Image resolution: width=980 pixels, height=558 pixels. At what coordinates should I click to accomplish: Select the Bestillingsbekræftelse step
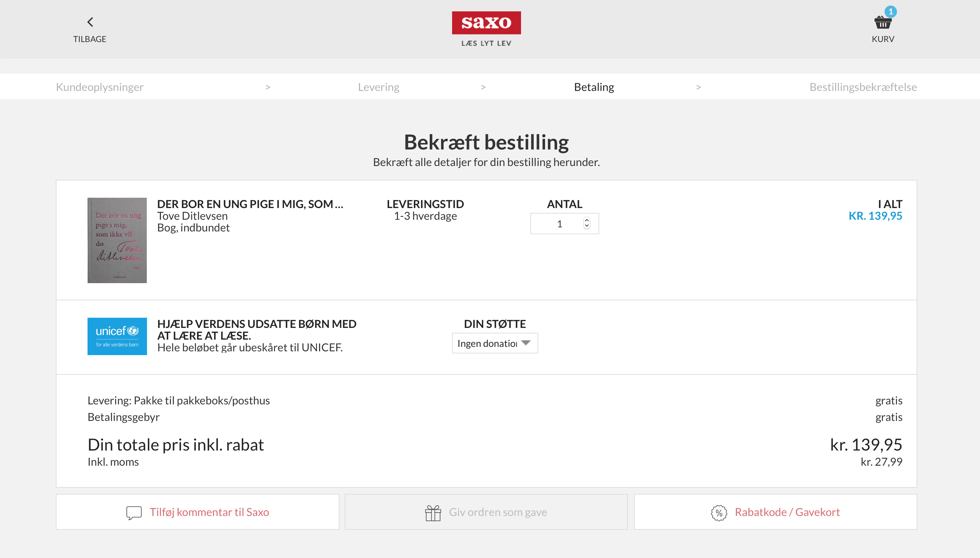[x=863, y=87]
